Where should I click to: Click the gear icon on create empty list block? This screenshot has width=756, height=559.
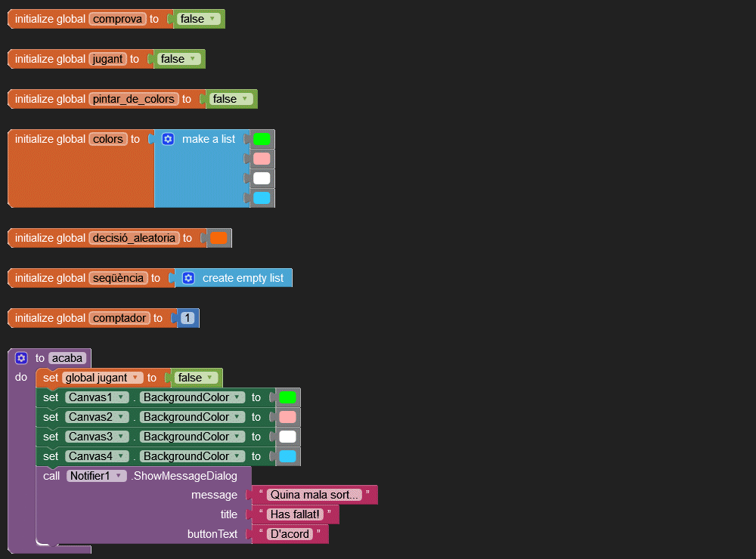pyautogui.click(x=188, y=278)
